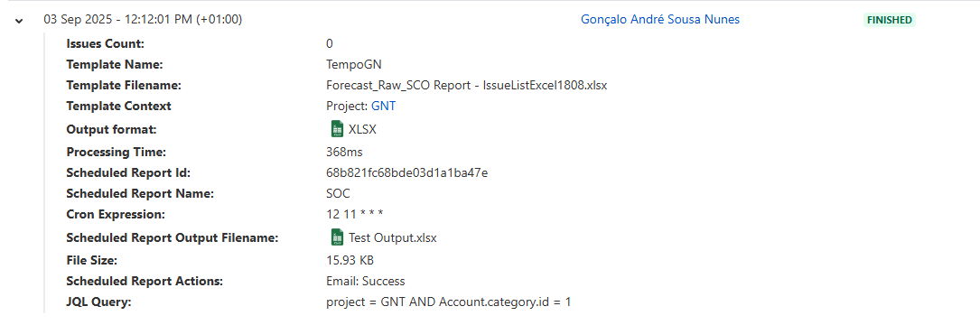Select the JQL query text

pyautogui.click(x=449, y=302)
